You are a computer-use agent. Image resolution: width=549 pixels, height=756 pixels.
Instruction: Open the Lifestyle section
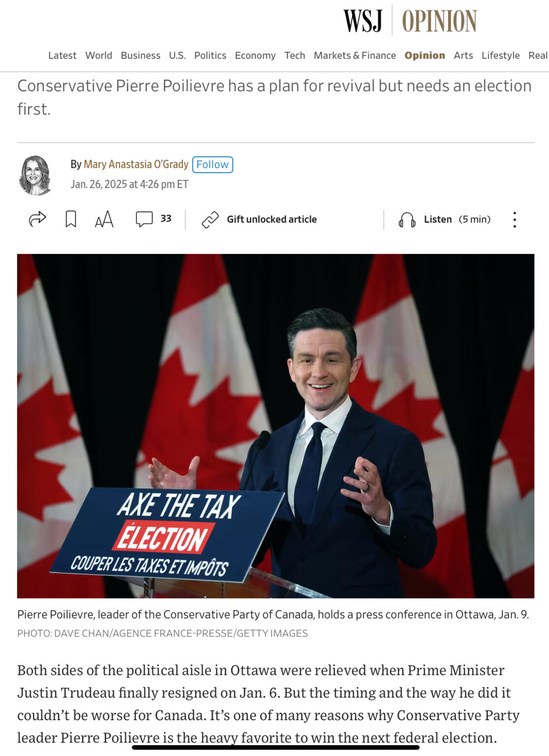tap(500, 56)
